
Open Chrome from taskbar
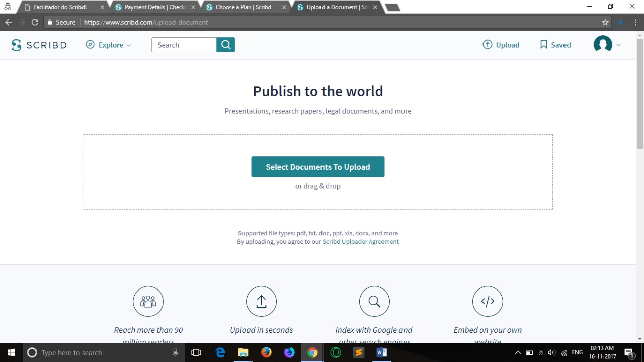click(312, 352)
